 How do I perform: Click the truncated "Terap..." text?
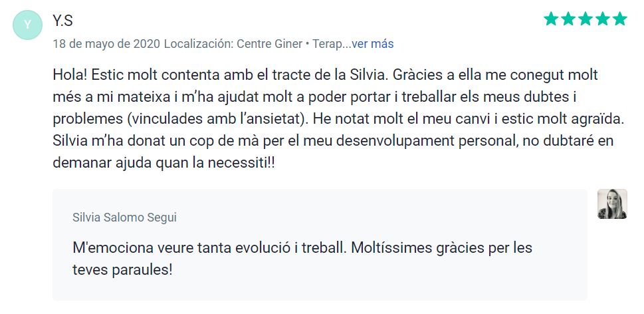tap(330, 44)
